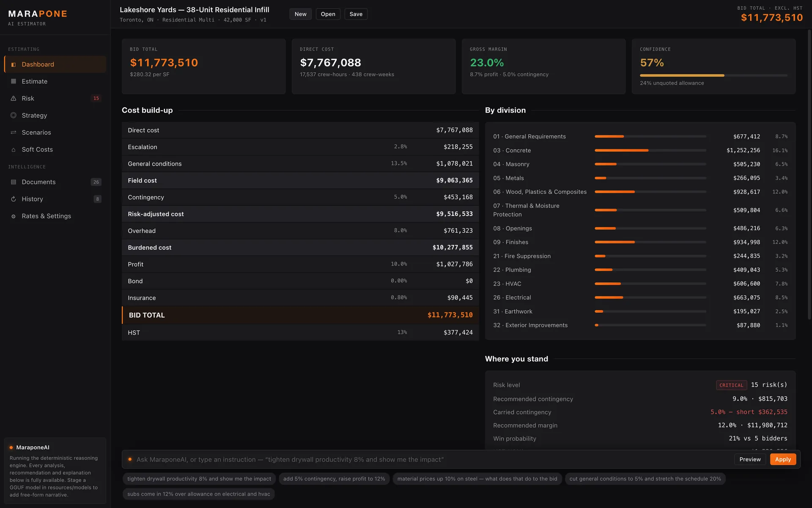Click the '01 · General Requirements' division row
This screenshot has width=812, height=508.
point(640,136)
